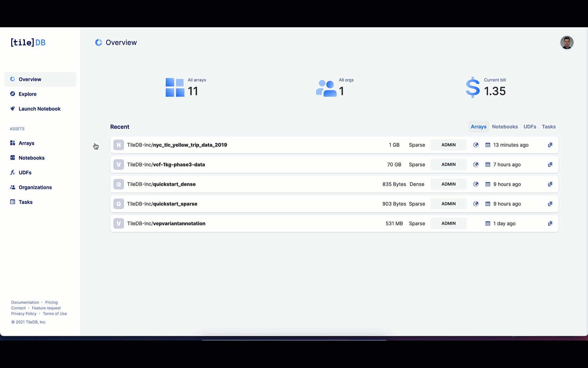
Task: Switch to the Tasks tab in Recent
Action: coord(549,126)
